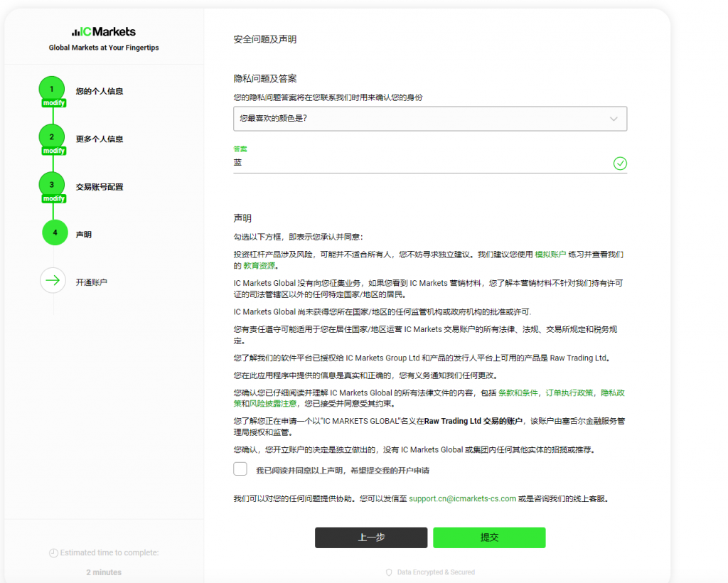Go to step 您的个人信息
This screenshot has width=728, height=583.
pos(100,91)
